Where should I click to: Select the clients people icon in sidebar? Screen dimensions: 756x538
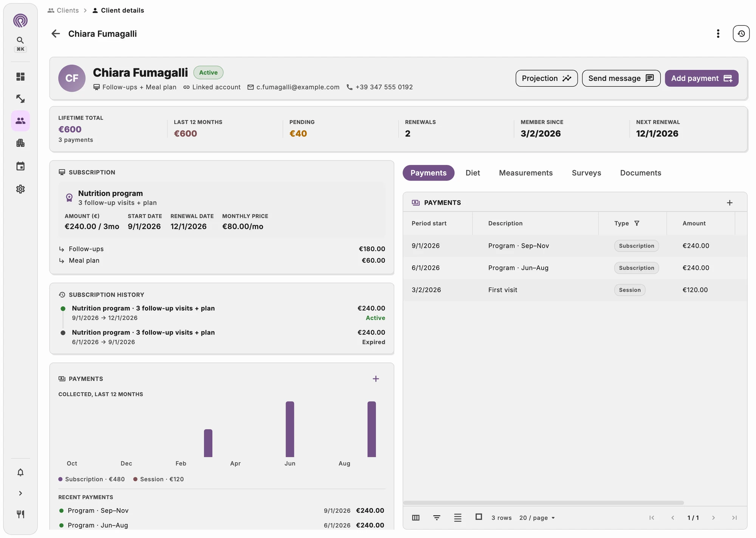tap(20, 121)
